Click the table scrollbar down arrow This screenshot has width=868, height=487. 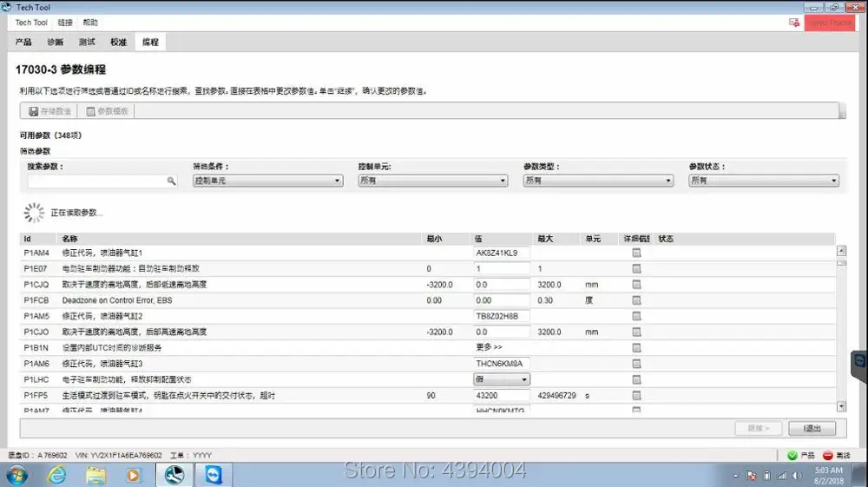841,406
